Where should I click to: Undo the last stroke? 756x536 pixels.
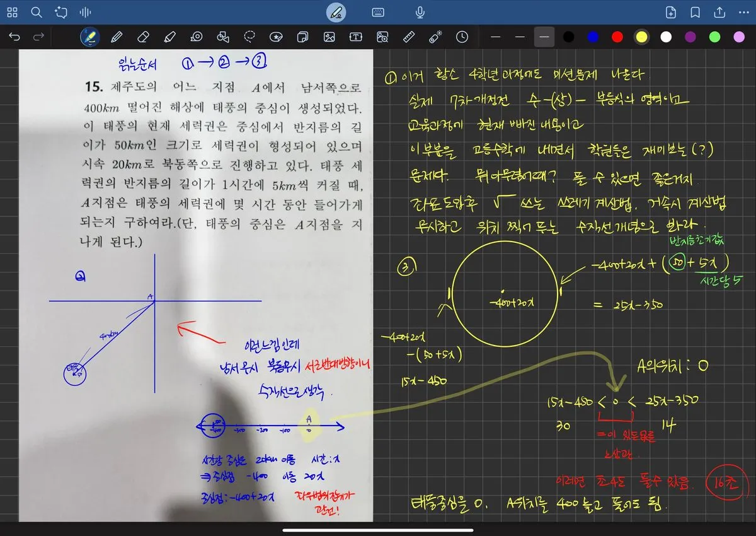tap(14, 37)
